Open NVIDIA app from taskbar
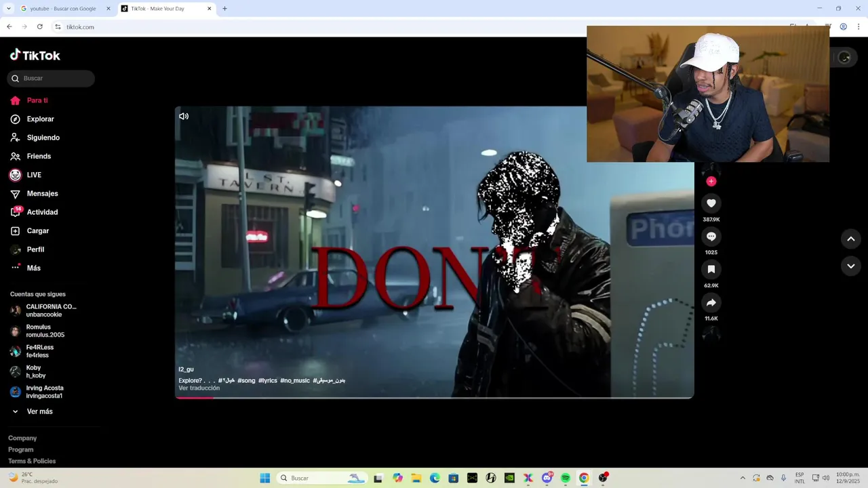 [509, 479]
